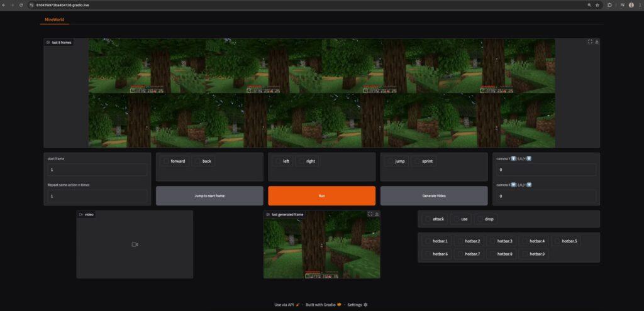Image resolution: width=644 pixels, height=311 pixels.
Task: Click the browser back arrow
Action: [4, 5]
